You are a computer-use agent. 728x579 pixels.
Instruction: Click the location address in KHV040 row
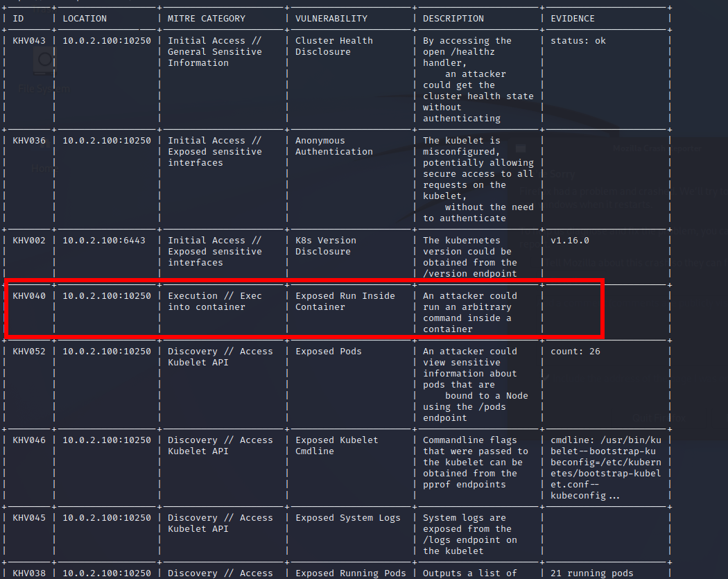107,296
